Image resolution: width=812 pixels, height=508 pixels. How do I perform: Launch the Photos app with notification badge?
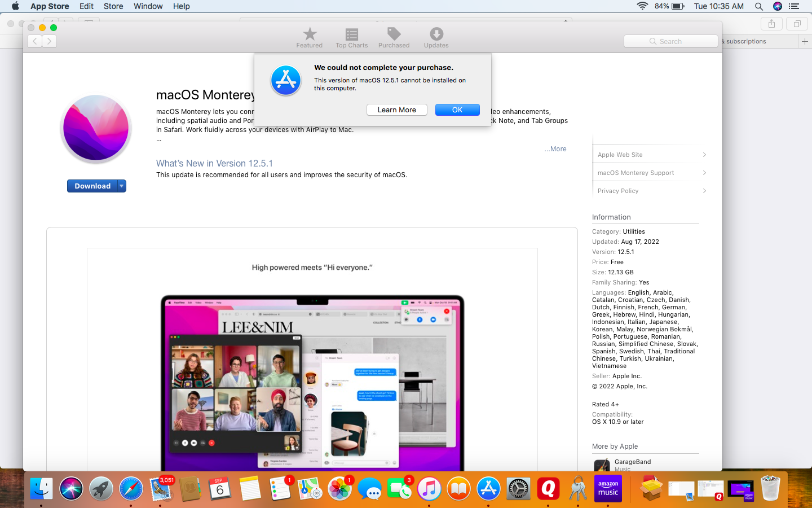[x=339, y=489]
